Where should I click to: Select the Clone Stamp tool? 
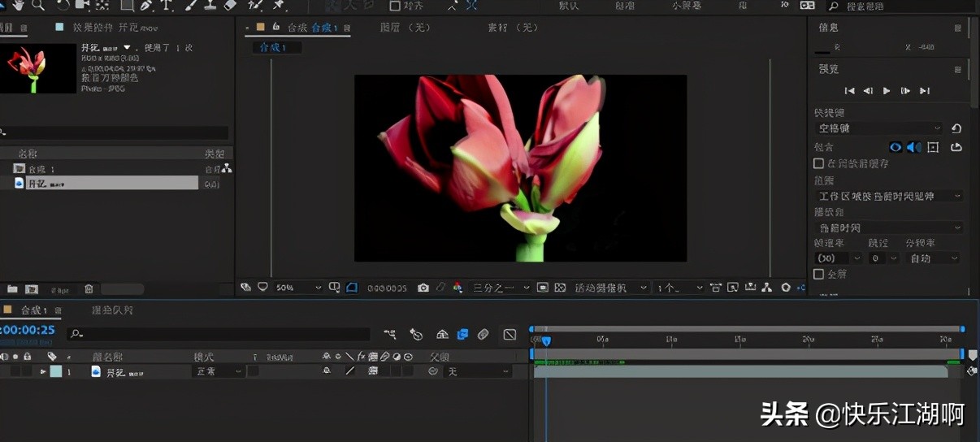coord(210,5)
